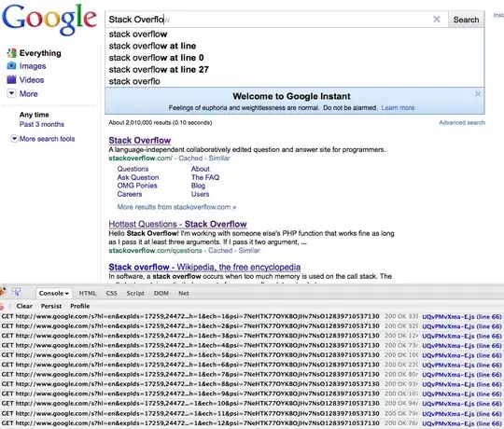Open Hottest Questions - Stack Overflow result
Image resolution: width=504 pixels, height=429 pixels.
(177, 224)
